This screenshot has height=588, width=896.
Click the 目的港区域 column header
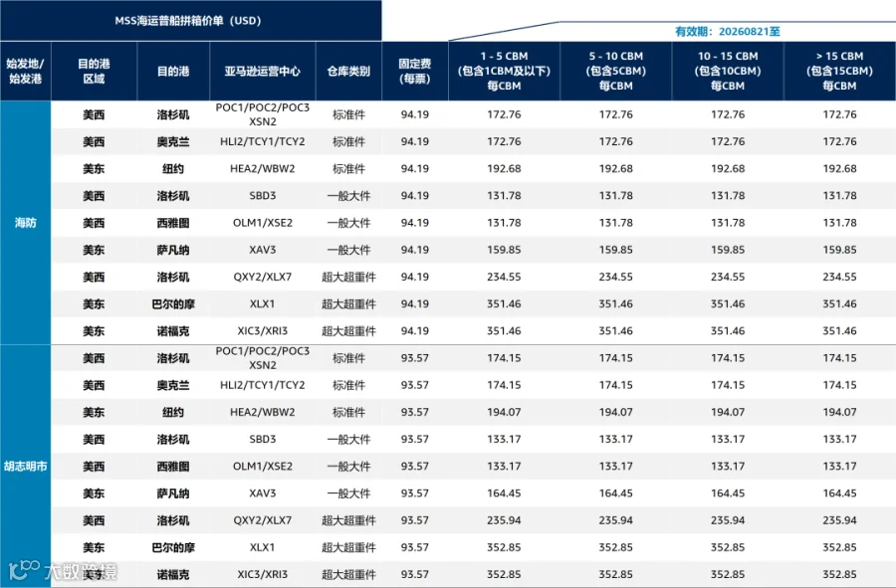click(94, 71)
